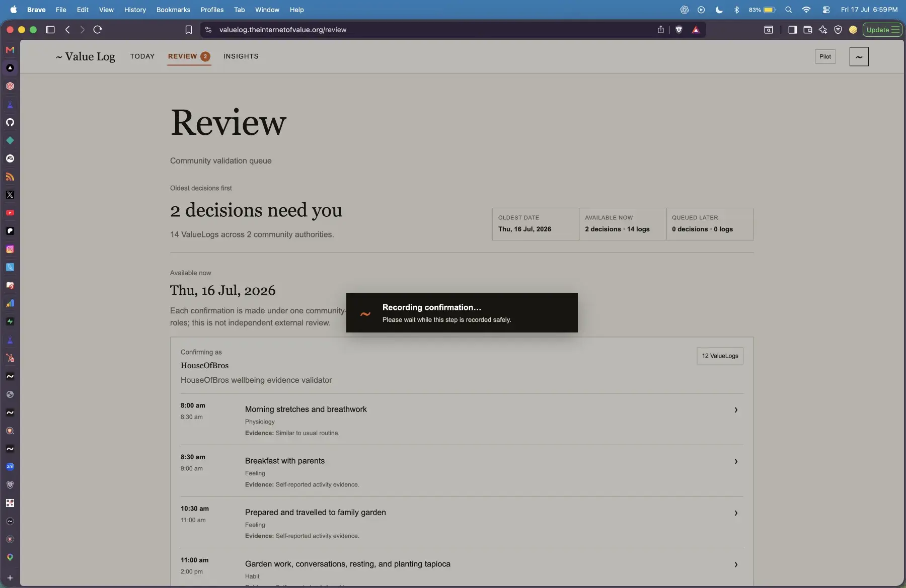Image resolution: width=906 pixels, height=588 pixels.
Task: Open the QR code vertical tab
Action: 10,503
